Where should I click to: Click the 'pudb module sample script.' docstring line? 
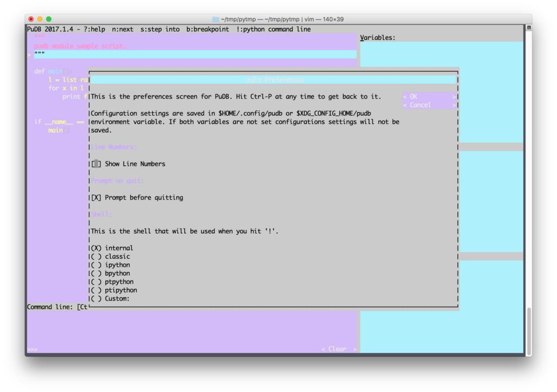(x=80, y=46)
